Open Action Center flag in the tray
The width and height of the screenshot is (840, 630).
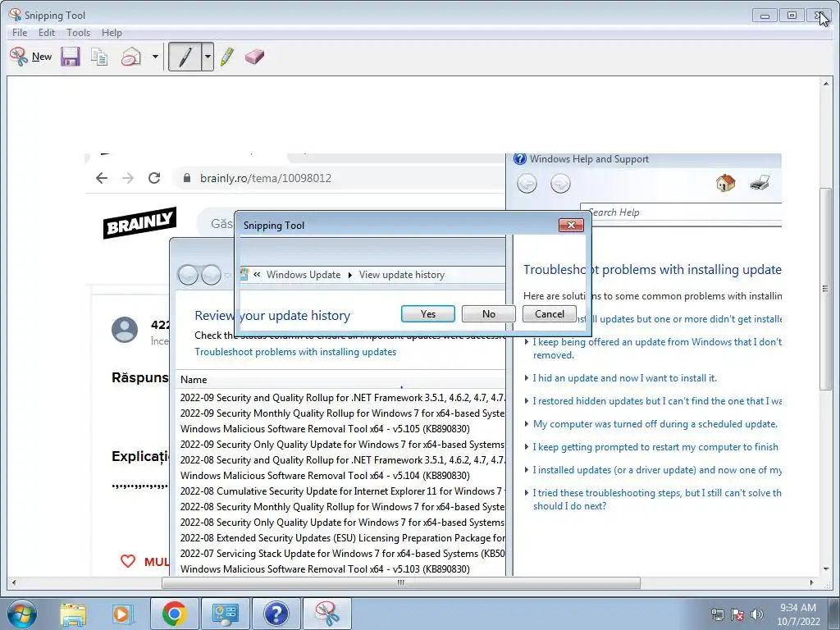(x=737, y=614)
